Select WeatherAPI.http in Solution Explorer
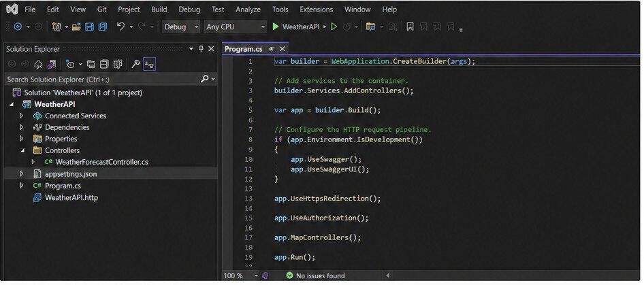 coord(71,197)
